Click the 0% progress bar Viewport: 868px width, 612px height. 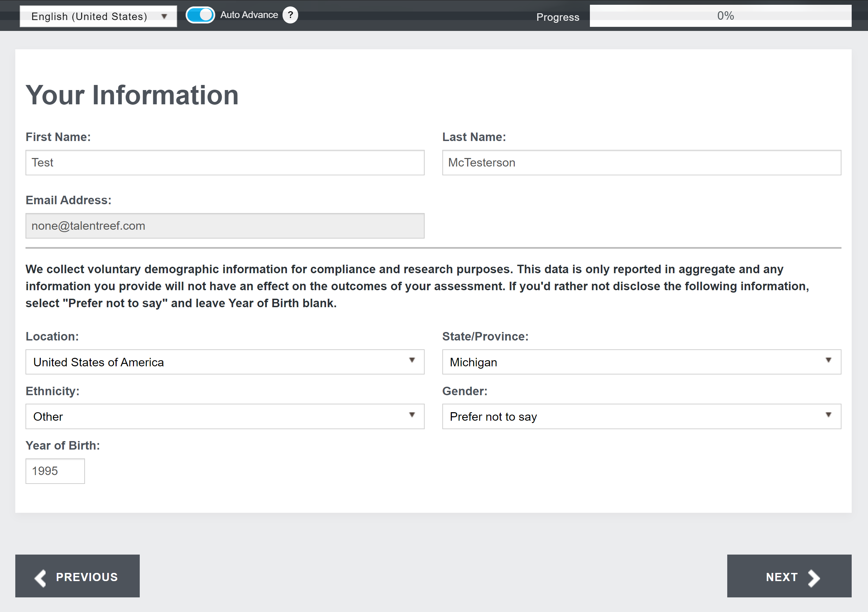click(x=720, y=16)
